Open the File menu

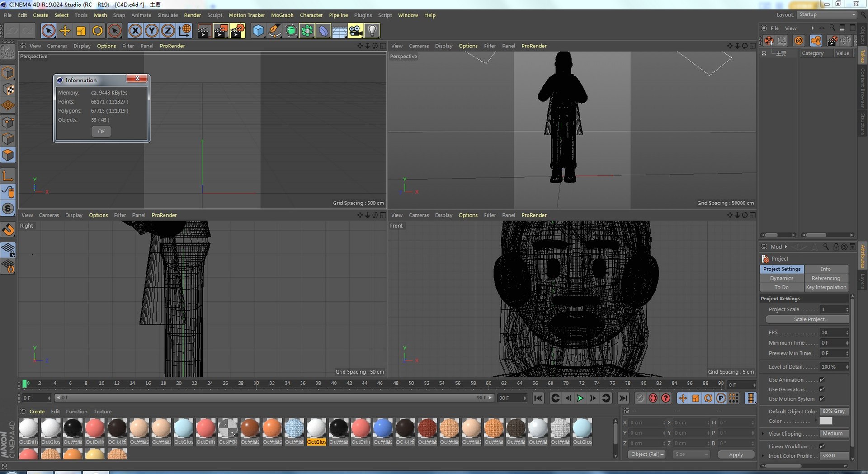click(8, 15)
